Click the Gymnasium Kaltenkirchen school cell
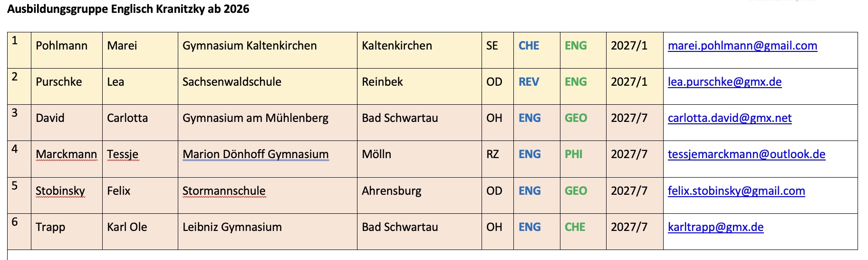Viewport: 868px width, 260px height. click(x=250, y=46)
